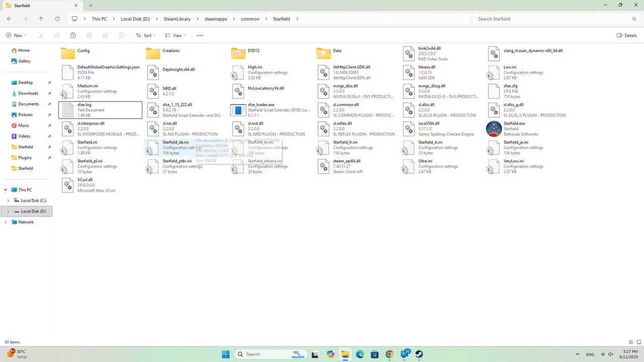This screenshot has height=362, width=644.
Task: Open the View dropdown menu
Action: [176, 35]
